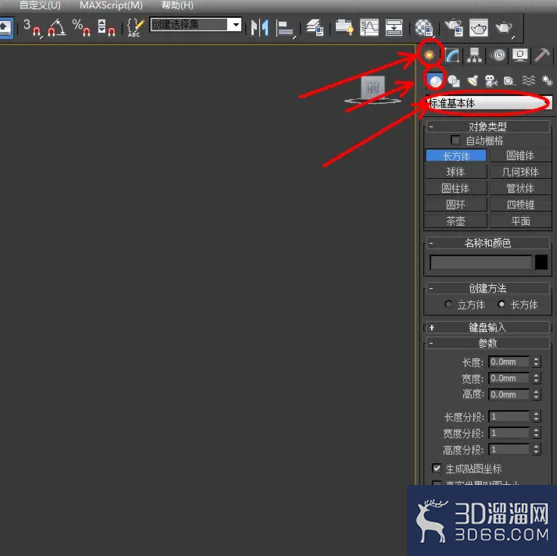This screenshot has width=557, height=556.
Task: Click the 平面 button
Action: (520, 221)
